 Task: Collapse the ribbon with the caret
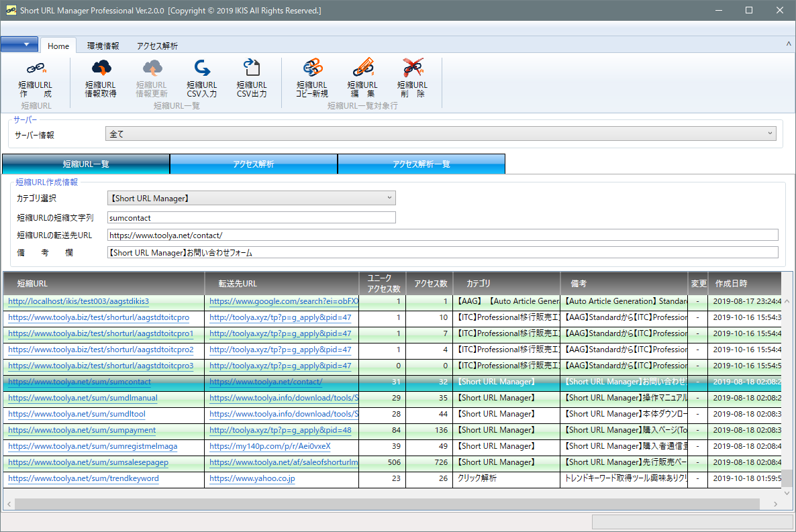point(789,44)
